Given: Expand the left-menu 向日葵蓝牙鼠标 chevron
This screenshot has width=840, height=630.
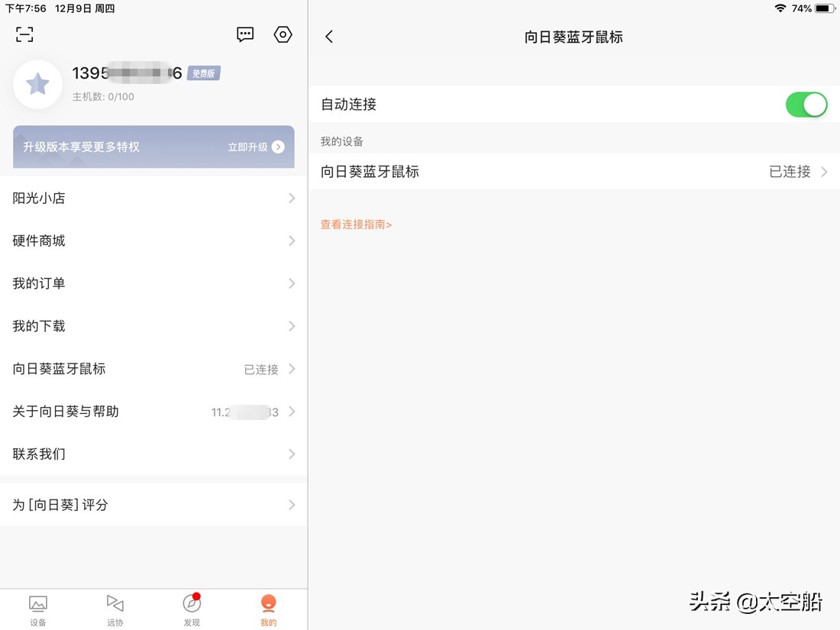Looking at the screenshot, I should click(x=292, y=369).
